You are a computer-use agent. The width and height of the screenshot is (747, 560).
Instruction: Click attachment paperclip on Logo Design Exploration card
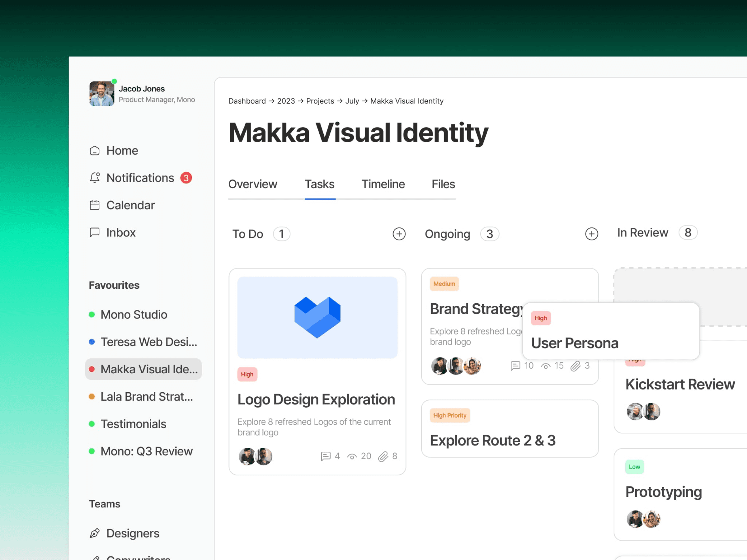pyautogui.click(x=383, y=456)
